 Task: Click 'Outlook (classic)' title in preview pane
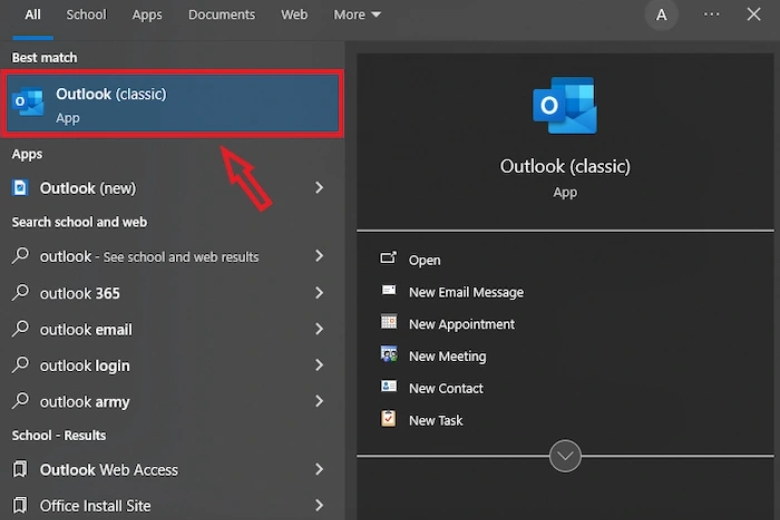point(565,166)
